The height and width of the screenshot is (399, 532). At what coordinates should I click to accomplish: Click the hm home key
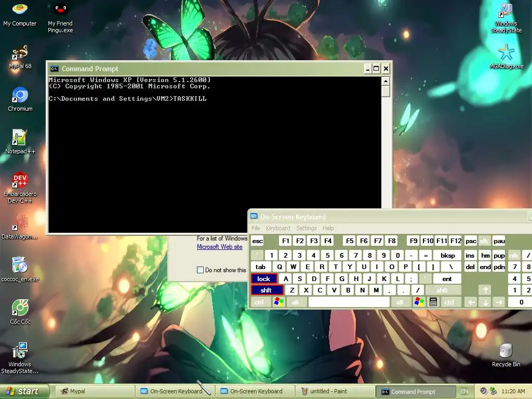485,255
